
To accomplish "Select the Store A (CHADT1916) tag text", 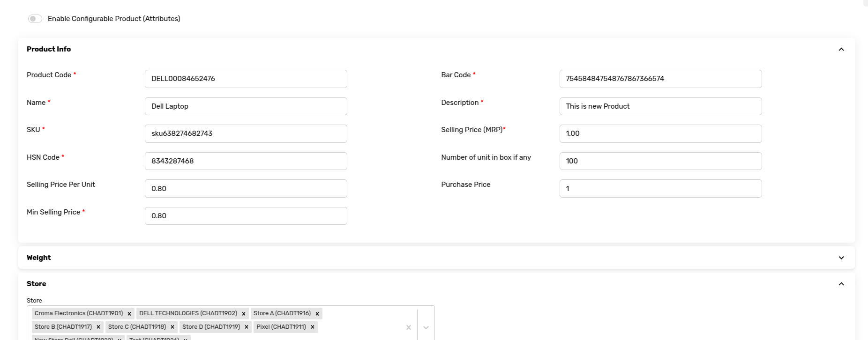I will point(282,313).
